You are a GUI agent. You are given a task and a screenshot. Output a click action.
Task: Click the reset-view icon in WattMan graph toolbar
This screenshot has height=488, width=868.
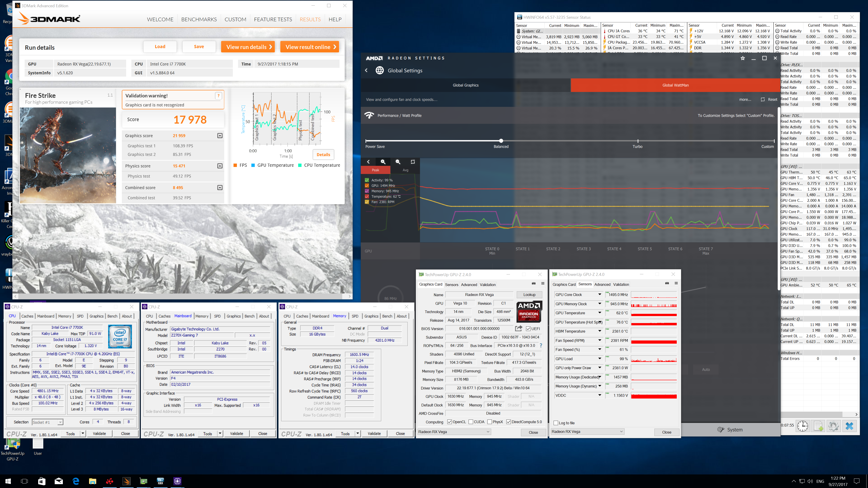click(413, 162)
